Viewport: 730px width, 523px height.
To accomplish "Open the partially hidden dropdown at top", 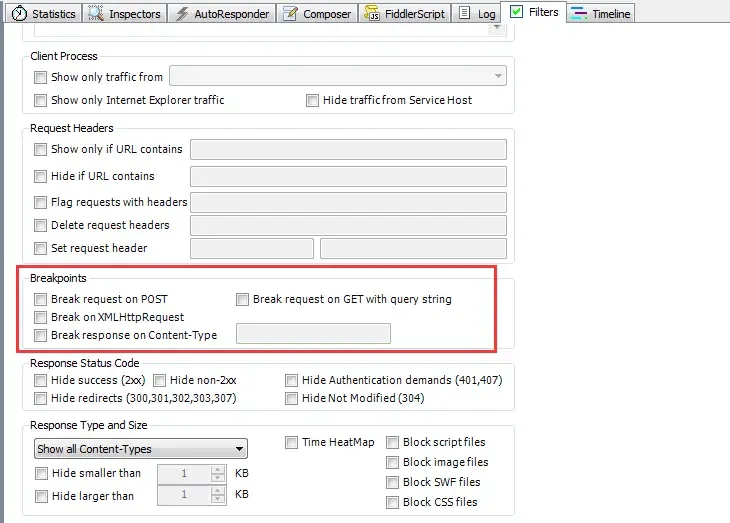I will [x=496, y=29].
